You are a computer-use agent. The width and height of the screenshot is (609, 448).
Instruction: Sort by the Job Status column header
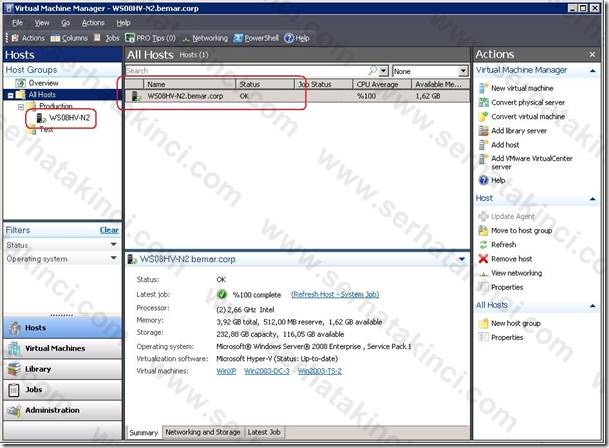(324, 84)
